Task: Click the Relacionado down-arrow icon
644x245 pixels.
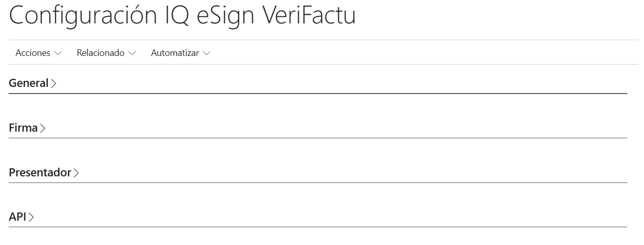Action: (x=133, y=53)
